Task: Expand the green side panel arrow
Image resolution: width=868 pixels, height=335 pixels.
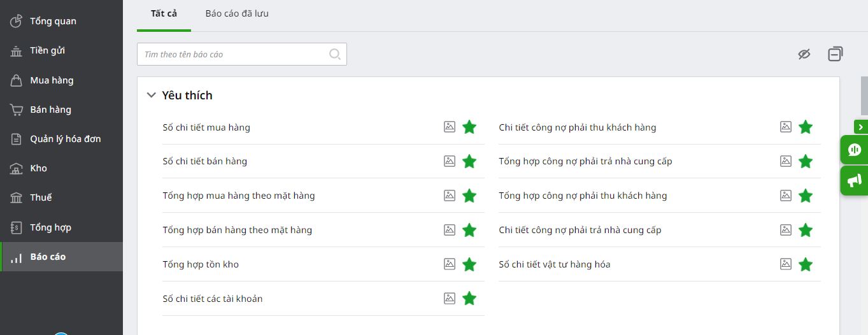Action: click(x=861, y=127)
